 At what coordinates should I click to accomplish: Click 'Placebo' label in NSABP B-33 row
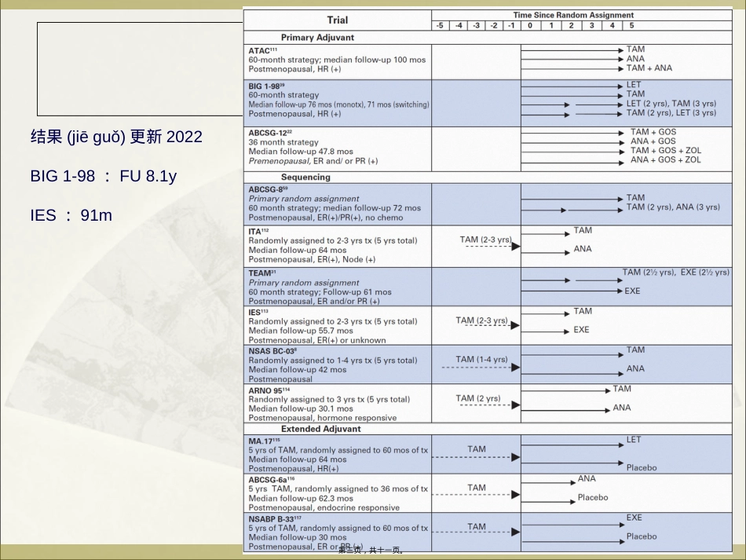point(642,536)
